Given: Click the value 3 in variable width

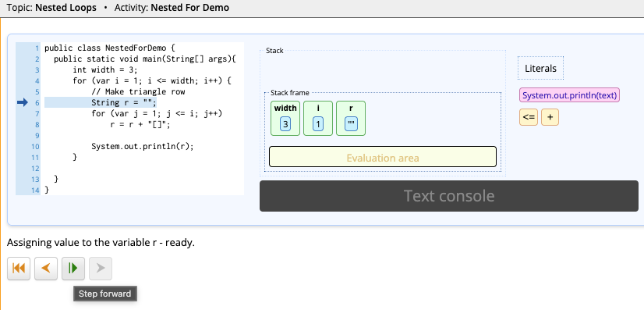Looking at the screenshot, I should (x=285, y=124).
